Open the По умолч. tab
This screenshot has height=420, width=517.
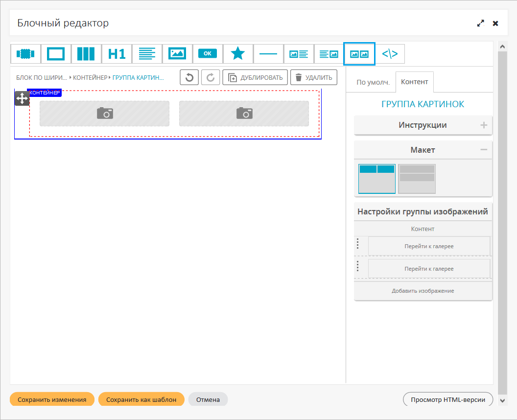(x=373, y=82)
